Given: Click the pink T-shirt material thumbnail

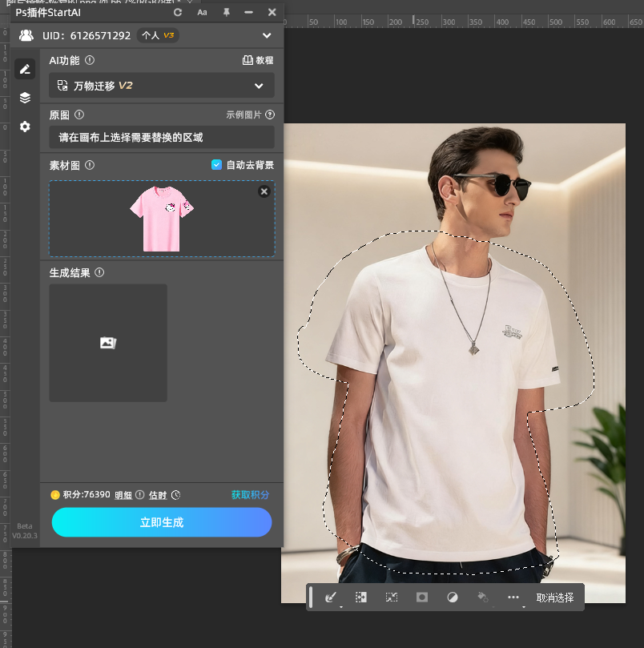Looking at the screenshot, I should tap(162, 219).
